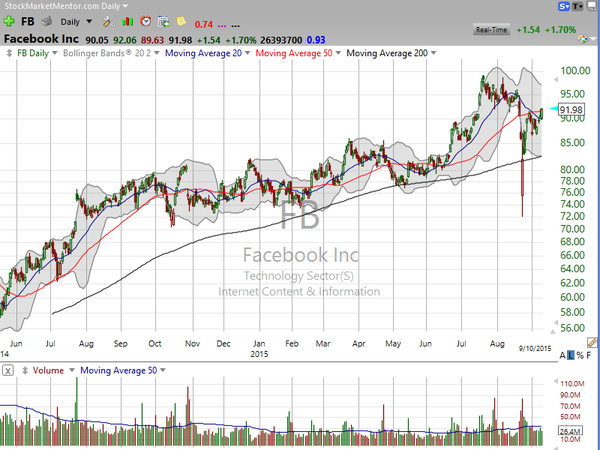Screen dimensions: 600x450
Task: Click the high price 92.06
Action: [x=125, y=40]
